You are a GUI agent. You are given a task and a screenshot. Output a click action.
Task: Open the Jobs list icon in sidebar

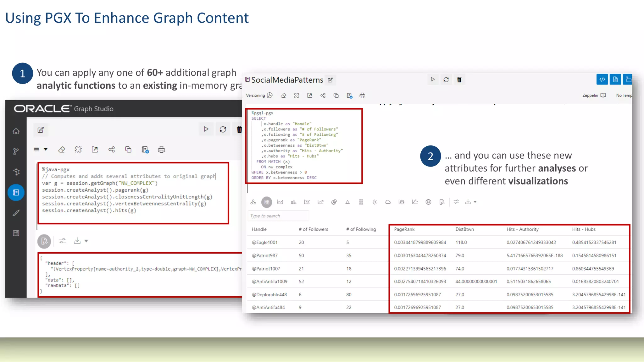[x=16, y=233]
